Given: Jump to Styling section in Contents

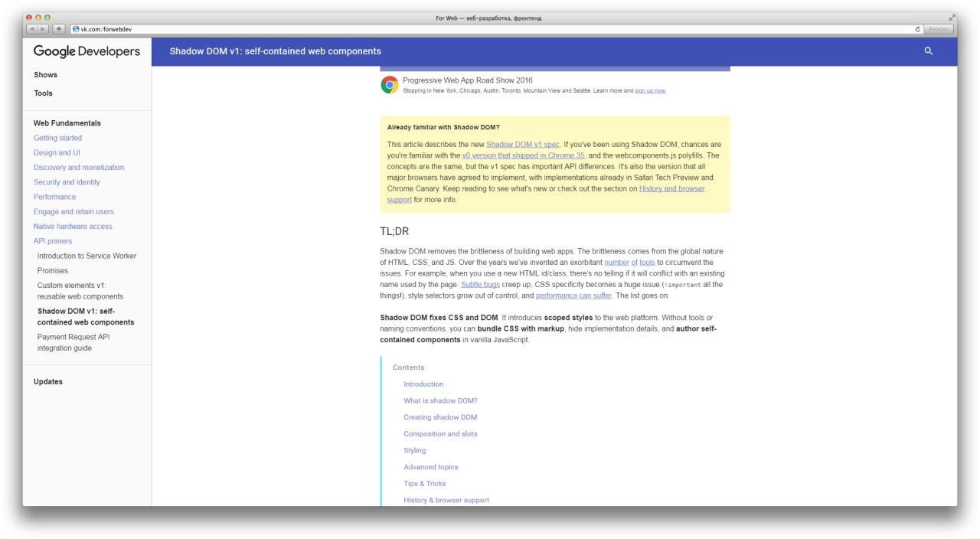Looking at the screenshot, I should point(415,450).
